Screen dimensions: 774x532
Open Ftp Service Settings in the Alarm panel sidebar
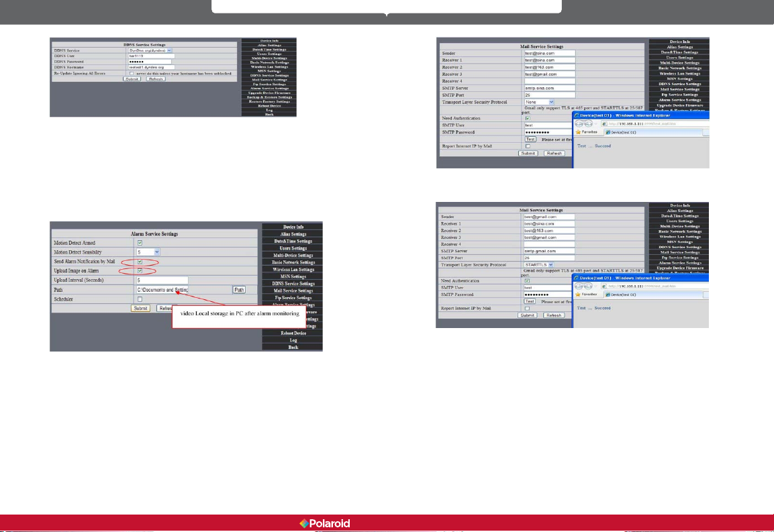(x=293, y=298)
